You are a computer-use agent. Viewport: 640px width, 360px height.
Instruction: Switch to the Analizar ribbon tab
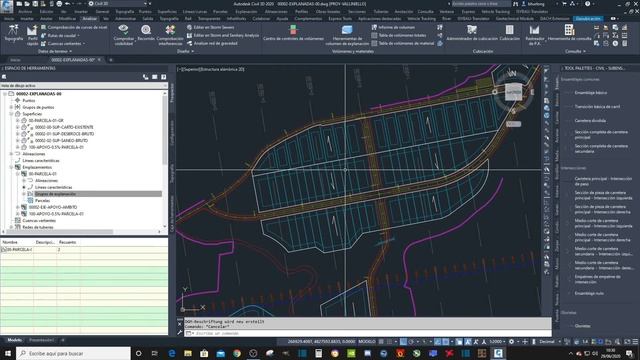pyautogui.click(x=89, y=19)
